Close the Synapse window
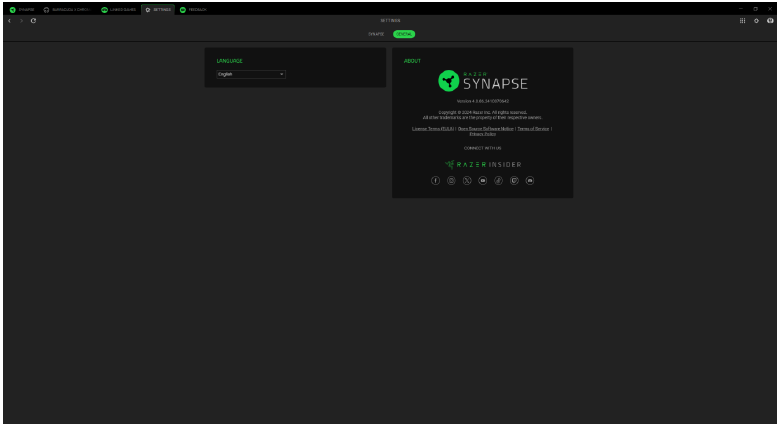The image size is (777, 425). [770, 8]
